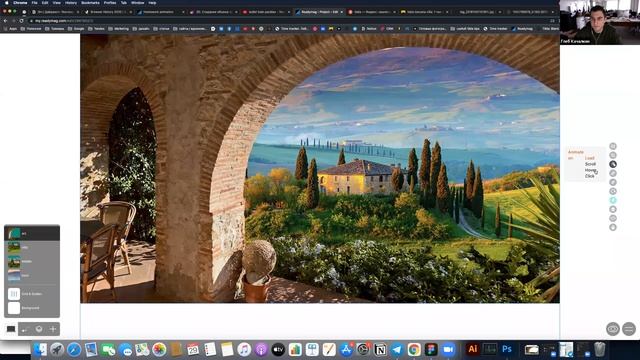
Task: Open the Chrome menu in the menu bar
Action: 20,3
